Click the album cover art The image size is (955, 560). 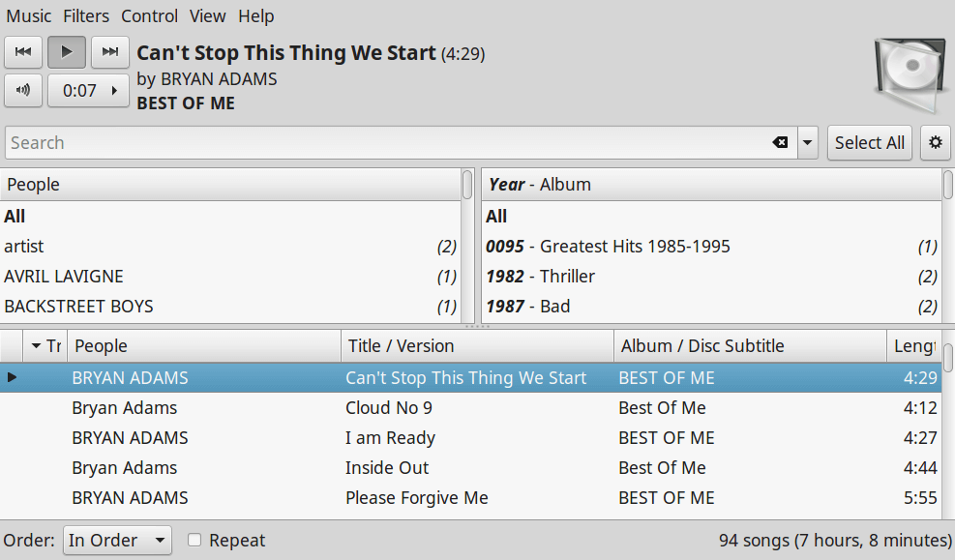(x=909, y=74)
